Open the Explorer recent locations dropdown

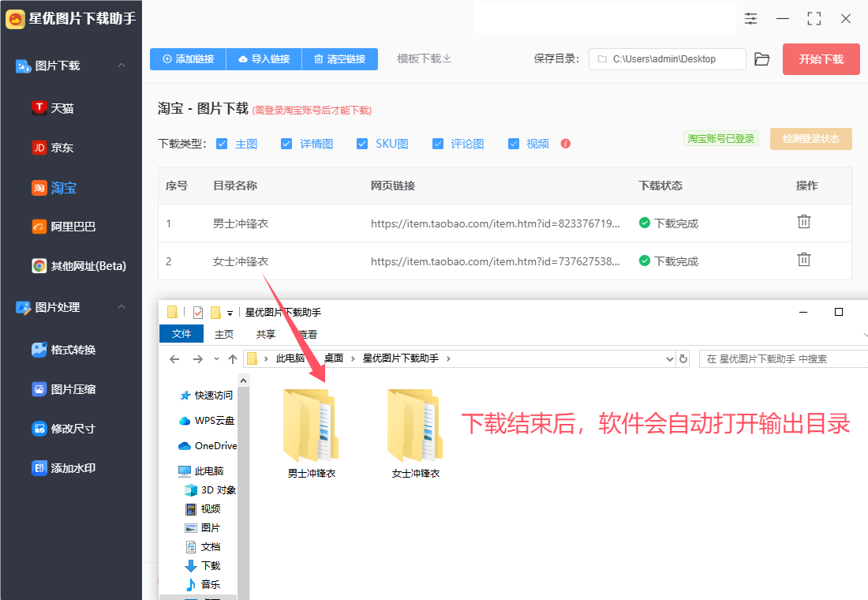pos(216,359)
